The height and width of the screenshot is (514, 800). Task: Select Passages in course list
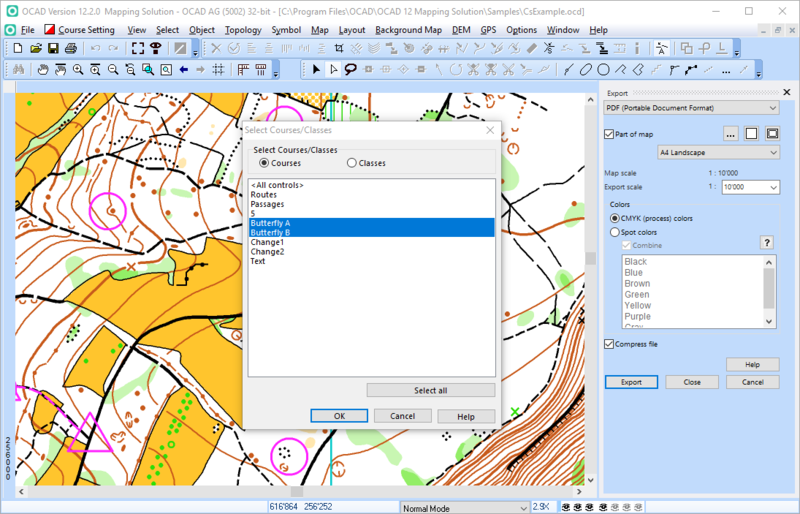click(x=371, y=204)
